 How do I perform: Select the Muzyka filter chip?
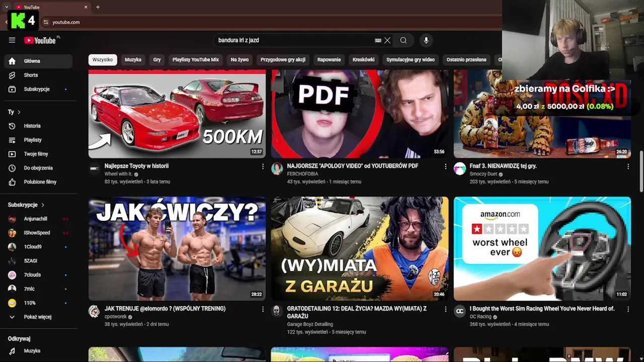(x=133, y=59)
